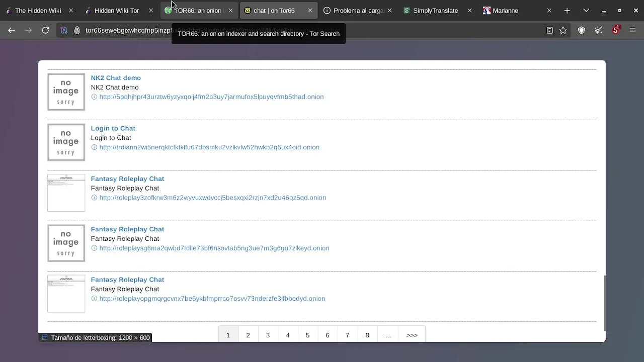The height and width of the screenshot is (362, 644).
Task: Close the TOR66 onion indexer tab
Action: 230,11
